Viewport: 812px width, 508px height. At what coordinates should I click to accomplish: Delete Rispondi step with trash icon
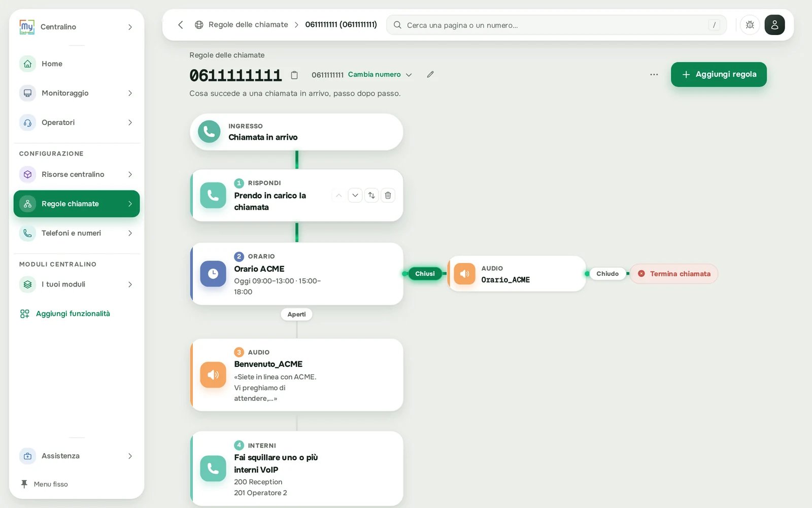coord(388,196)
